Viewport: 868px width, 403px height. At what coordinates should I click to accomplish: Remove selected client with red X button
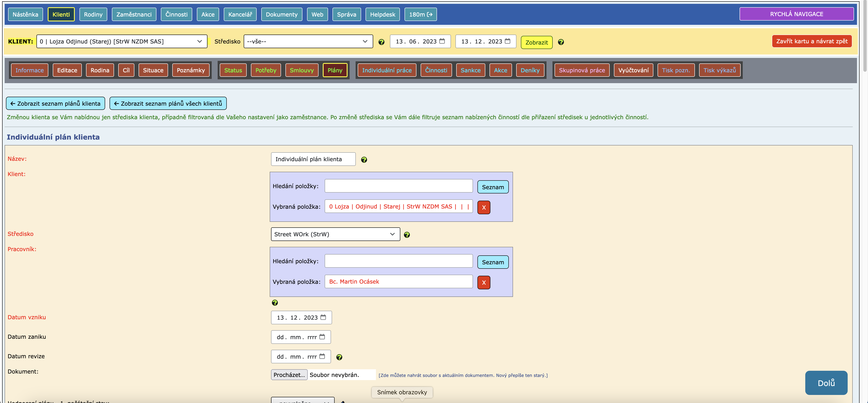[484, 207]
